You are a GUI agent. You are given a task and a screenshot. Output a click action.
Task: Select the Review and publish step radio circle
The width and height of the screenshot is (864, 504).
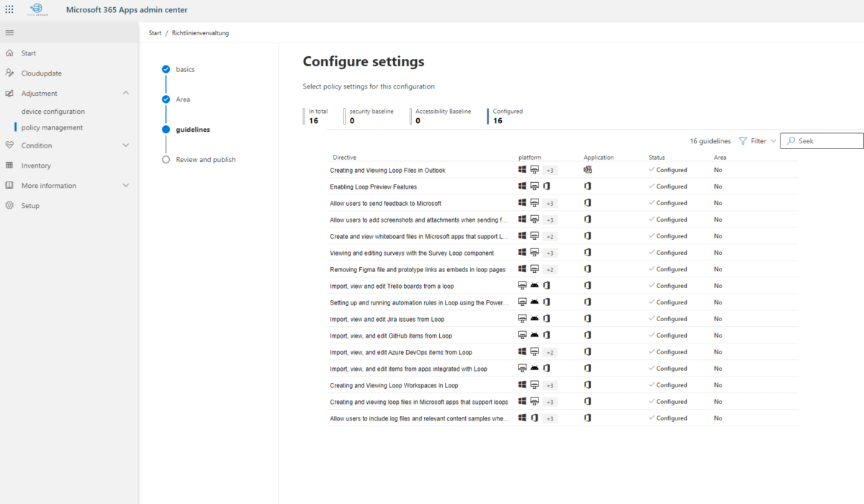pyautogui.click(x=165, y=159)
